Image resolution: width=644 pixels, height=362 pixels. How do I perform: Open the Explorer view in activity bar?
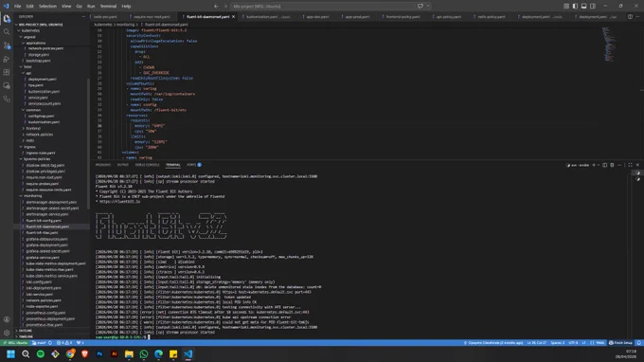coord(7,19)
